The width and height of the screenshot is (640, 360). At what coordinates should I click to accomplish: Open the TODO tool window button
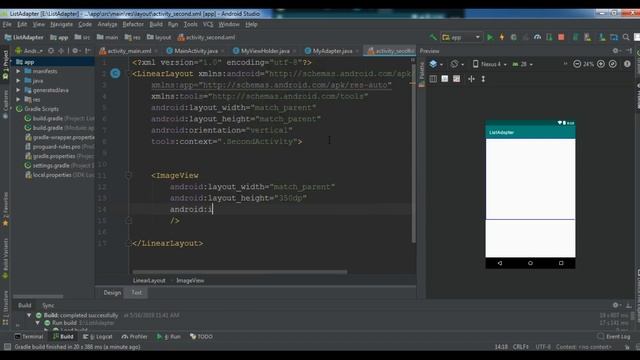(x=201, y=337)
